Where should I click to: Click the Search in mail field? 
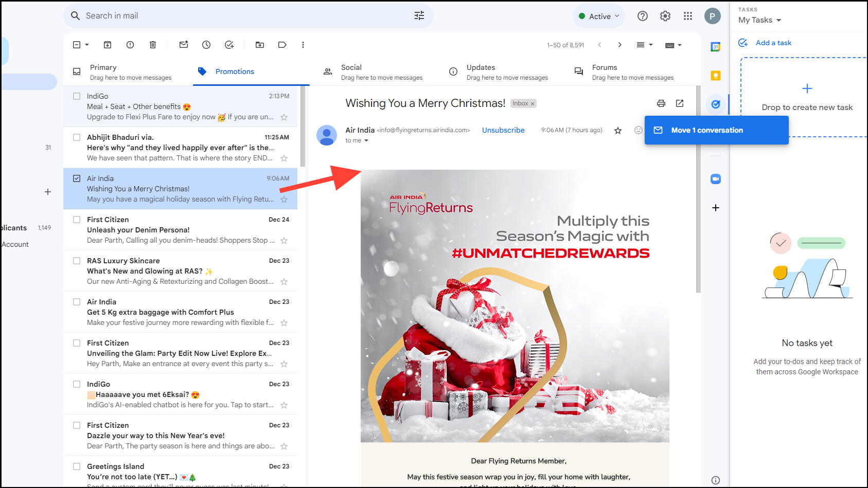tap(248, 16)
